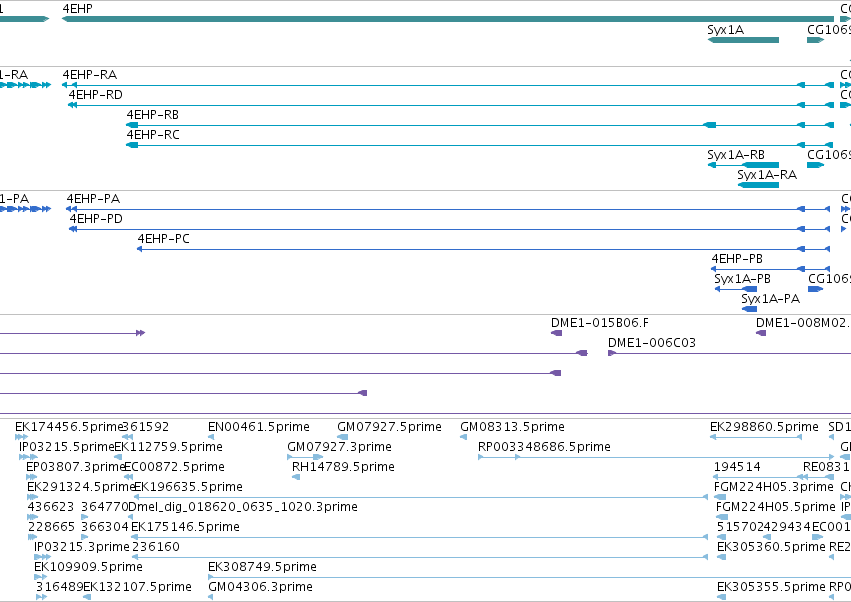Click the EK196635.5prime EST label

point(188,487)
